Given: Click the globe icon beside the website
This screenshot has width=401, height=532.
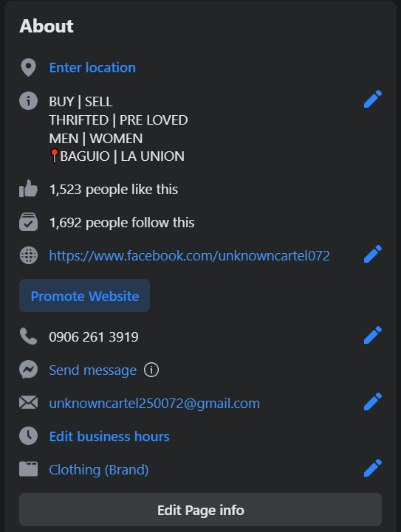Looking at the screenshot, I should click(x=29, y=255).
